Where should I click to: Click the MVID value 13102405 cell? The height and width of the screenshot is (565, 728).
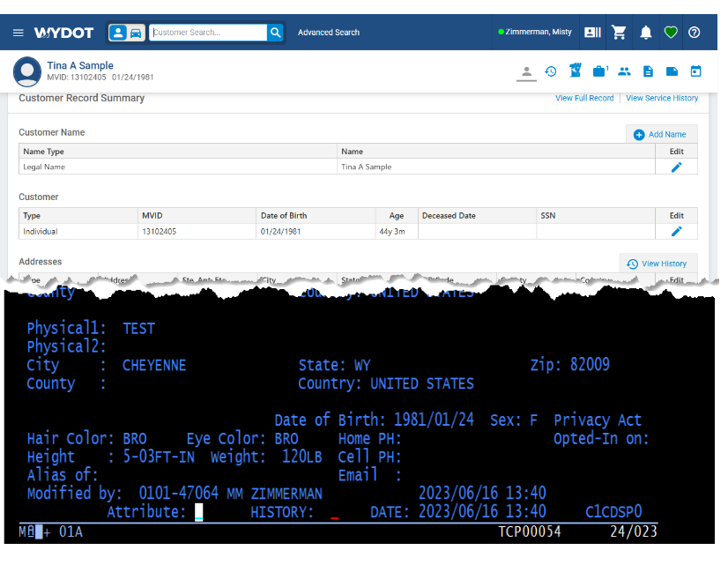[x=197, y=231]
